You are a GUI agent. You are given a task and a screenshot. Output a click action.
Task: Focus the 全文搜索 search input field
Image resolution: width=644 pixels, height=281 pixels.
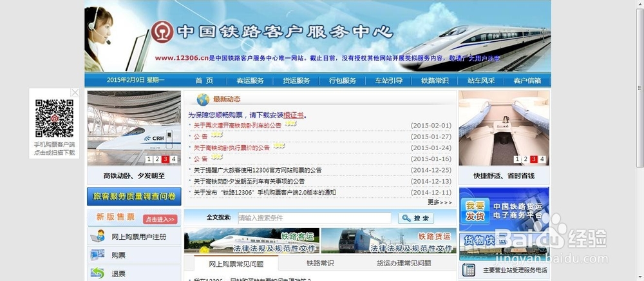coord(314,218)
